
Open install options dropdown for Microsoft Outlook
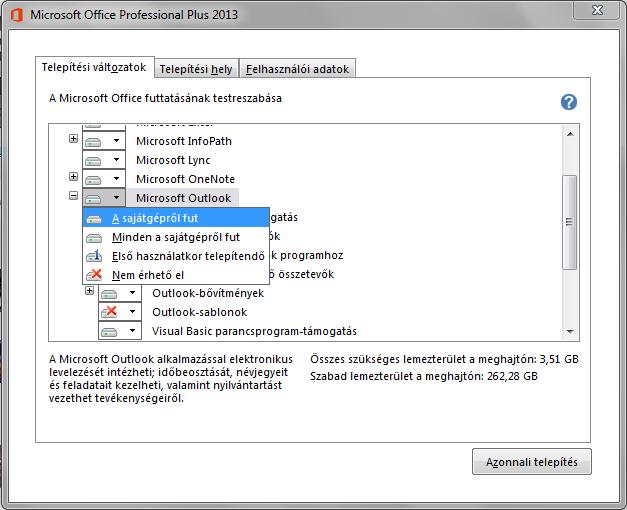coord(104,198)
